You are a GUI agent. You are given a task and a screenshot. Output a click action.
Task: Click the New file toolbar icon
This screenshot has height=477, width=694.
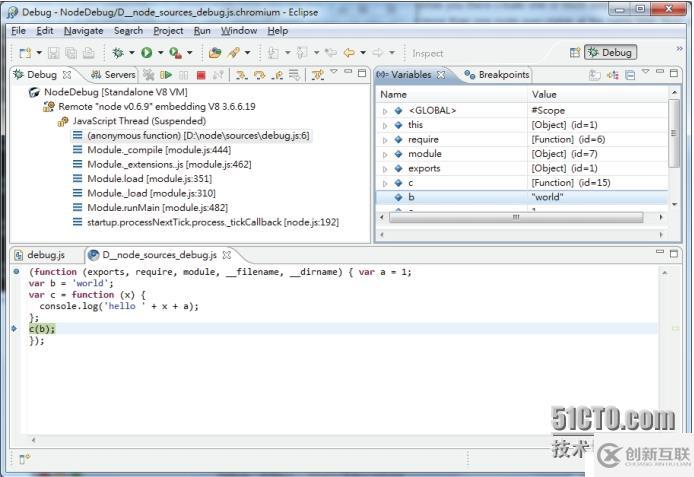[x=25, y=53]
